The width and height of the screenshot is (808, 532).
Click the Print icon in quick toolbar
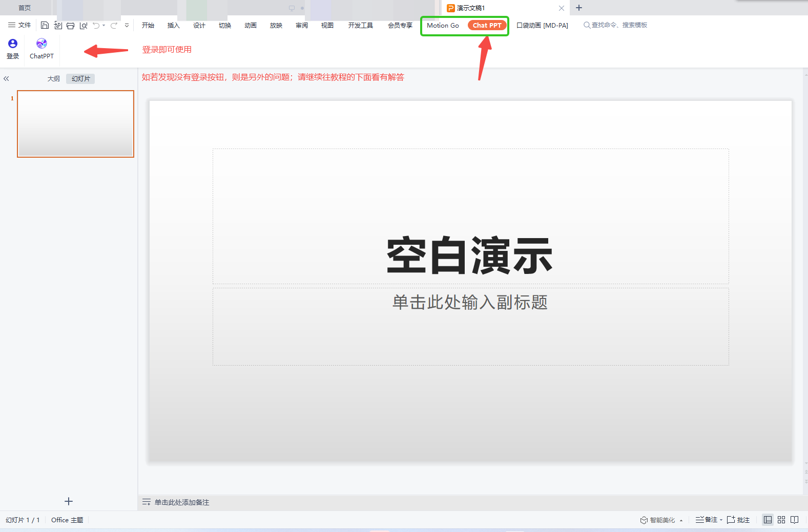pyautogui.click(x=71, y=25)
